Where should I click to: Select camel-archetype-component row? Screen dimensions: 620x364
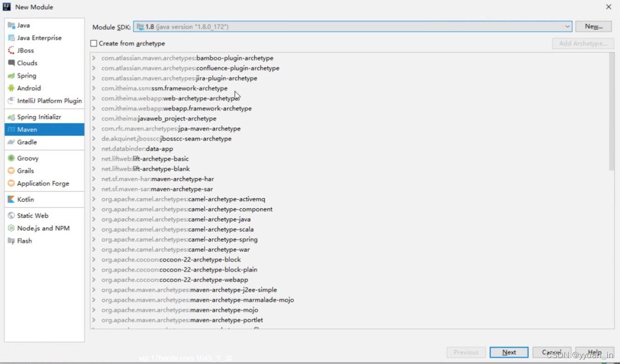pyautogui.click(x=350, y=209)
